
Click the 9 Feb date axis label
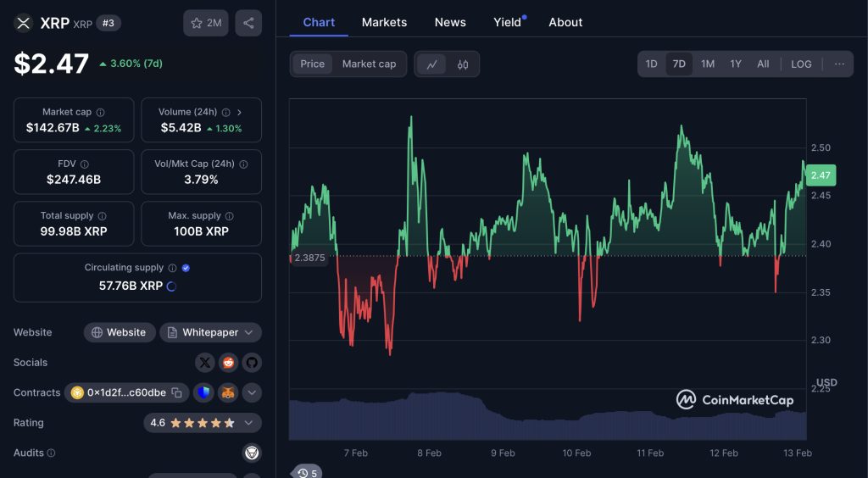tap(503, 453)
